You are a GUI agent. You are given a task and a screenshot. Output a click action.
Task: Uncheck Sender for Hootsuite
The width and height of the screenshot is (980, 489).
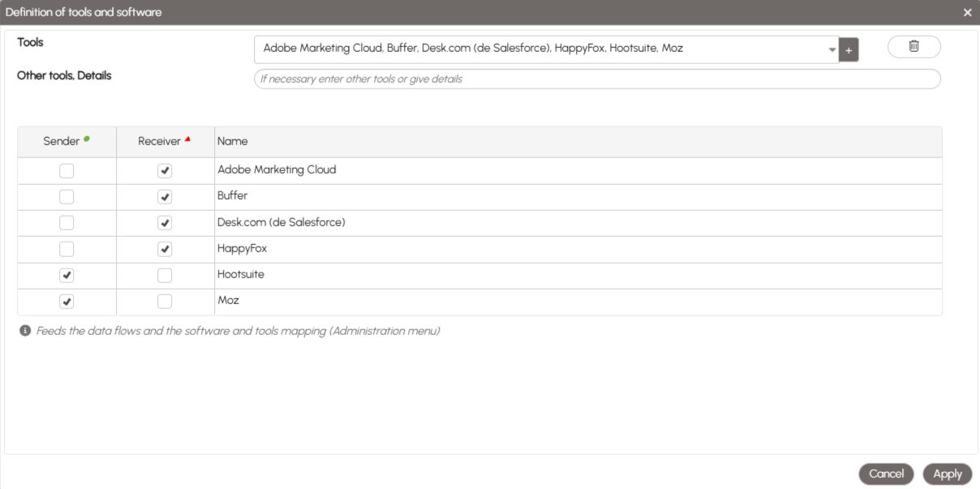tap(67, 276)
